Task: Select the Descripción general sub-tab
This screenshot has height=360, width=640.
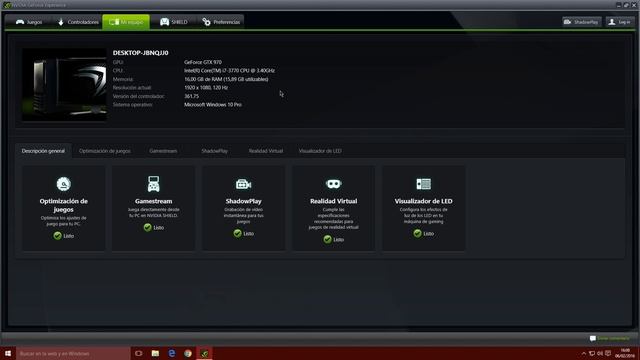Action: pos(43,151)
